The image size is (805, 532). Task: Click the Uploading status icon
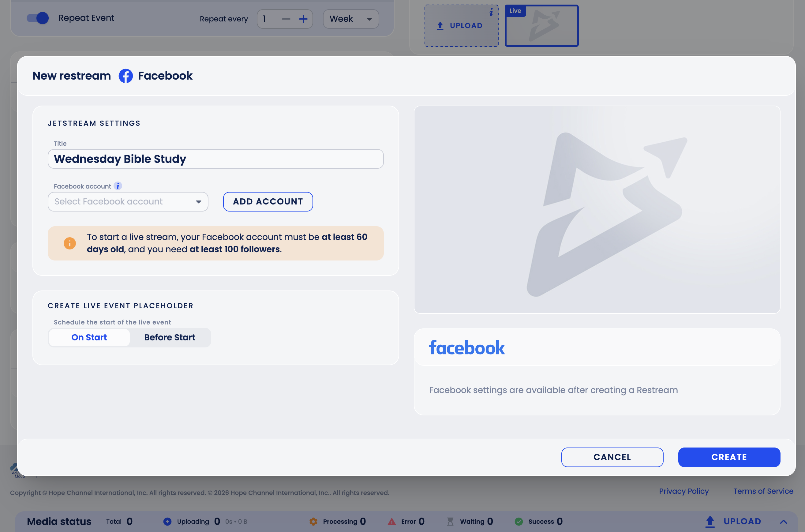coord(167,522)
